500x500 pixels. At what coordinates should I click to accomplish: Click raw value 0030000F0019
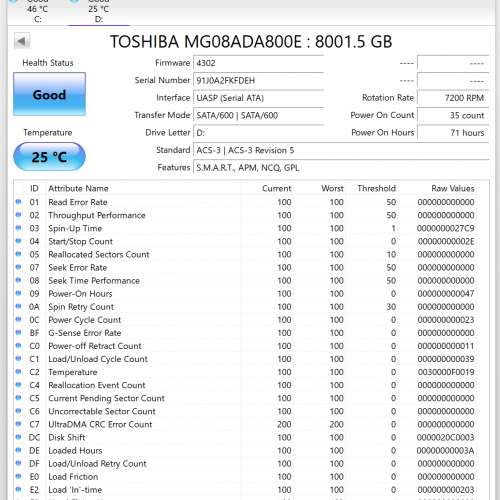coord(446,372)
